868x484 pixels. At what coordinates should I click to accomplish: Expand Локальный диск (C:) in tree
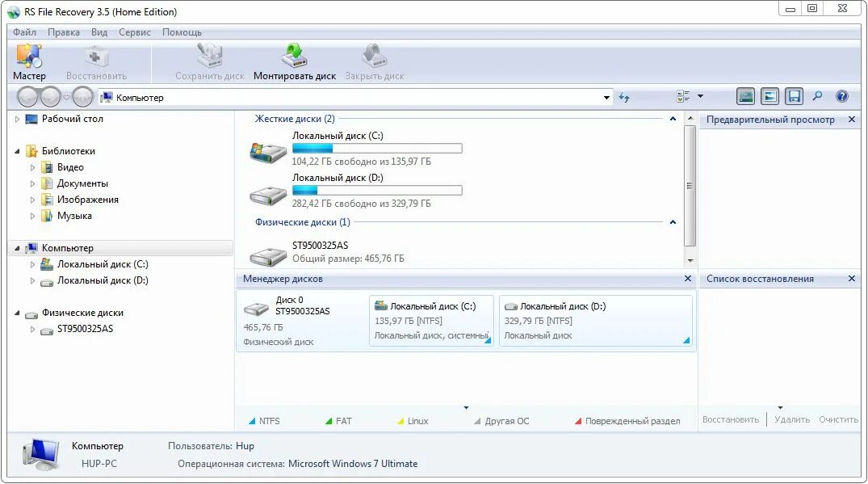[32, 264]
